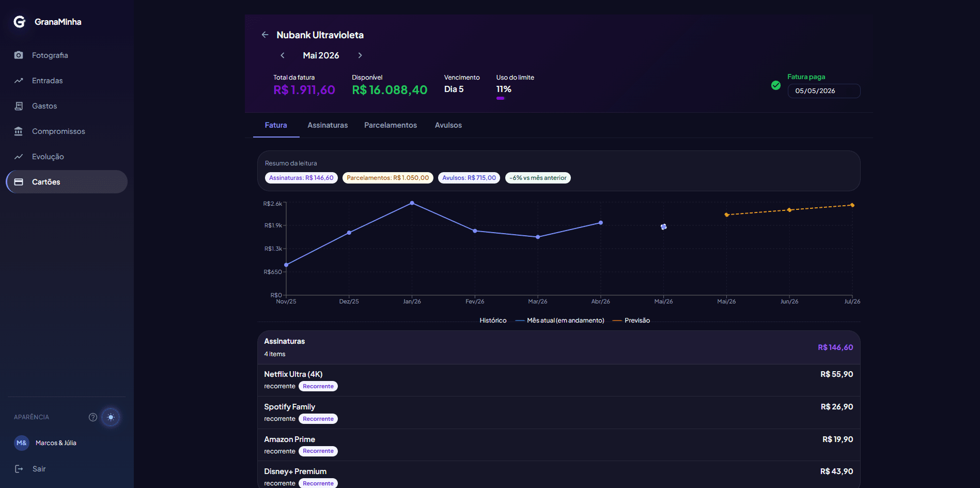Click the Nubank Ultravioleta card title
Screen dimensions: 980x488
pos(320,35)
